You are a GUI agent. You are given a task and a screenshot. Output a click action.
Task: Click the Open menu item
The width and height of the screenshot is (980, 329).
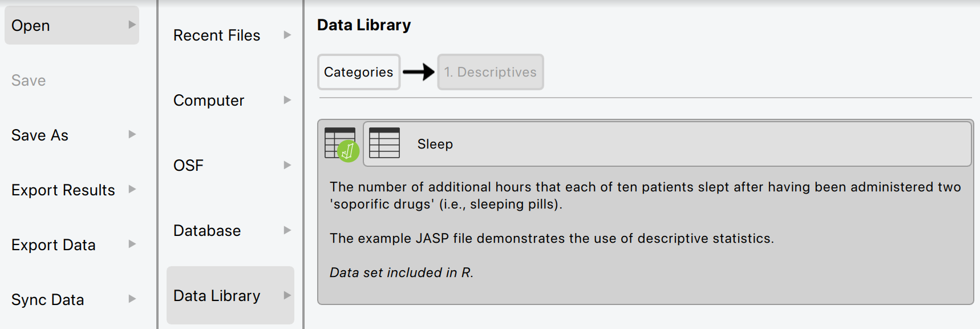(31, 26)
